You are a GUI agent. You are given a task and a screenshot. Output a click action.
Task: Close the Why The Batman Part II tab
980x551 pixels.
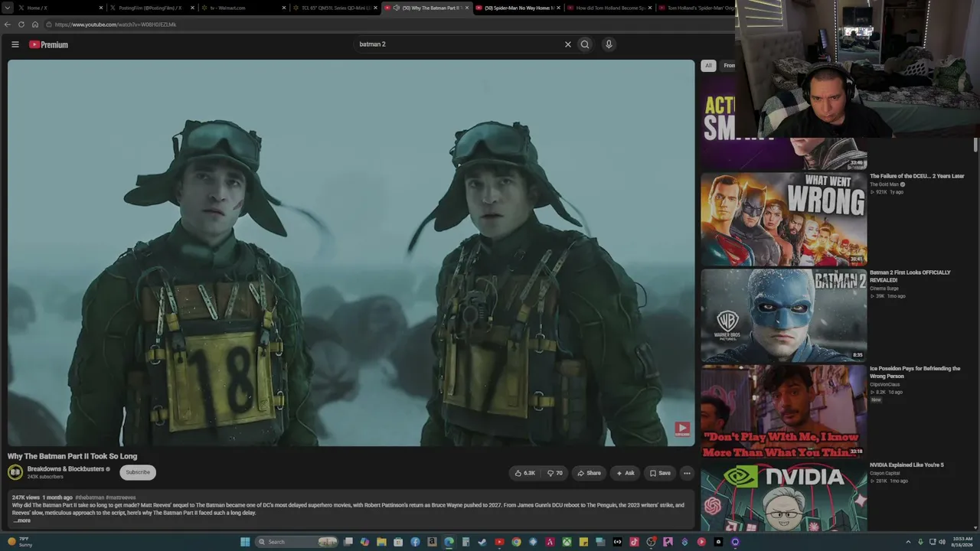tap(467, 8)
